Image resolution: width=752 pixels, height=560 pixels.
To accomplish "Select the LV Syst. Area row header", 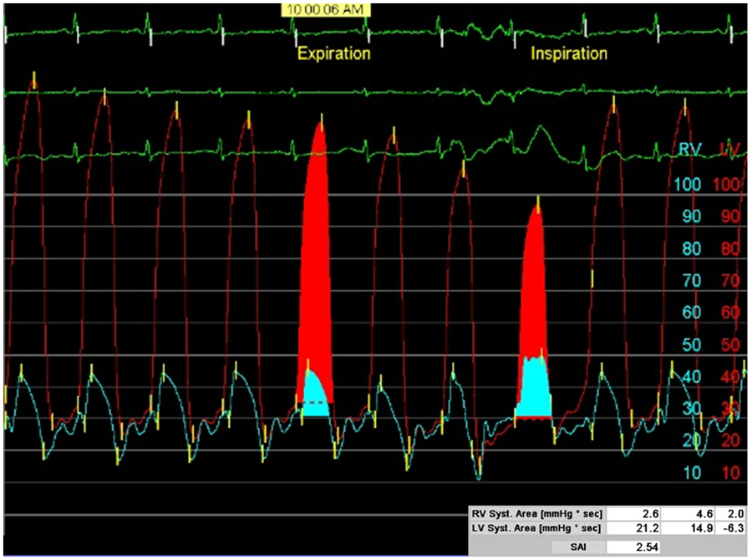I will pos(536,528).
